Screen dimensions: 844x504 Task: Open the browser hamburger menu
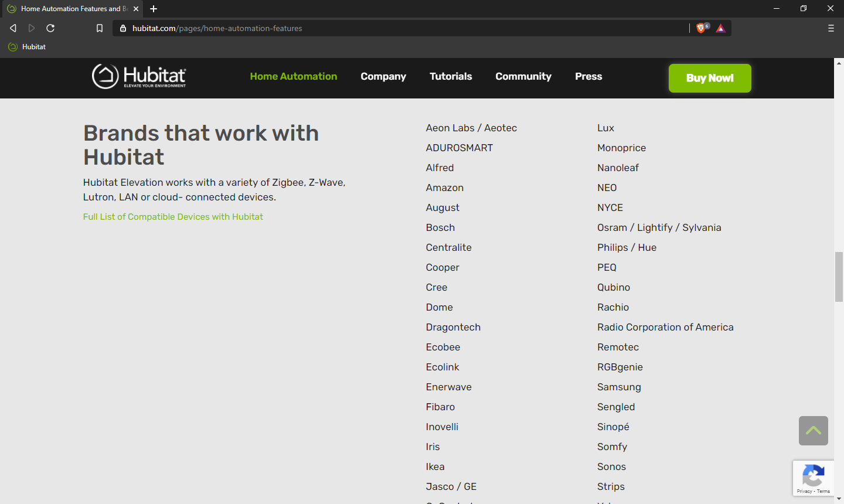(831, 28)
